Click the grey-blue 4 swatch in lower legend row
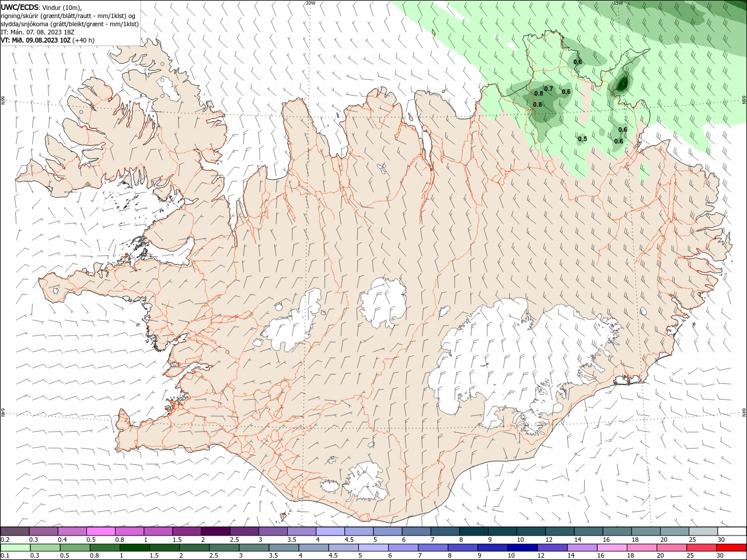 314,547
